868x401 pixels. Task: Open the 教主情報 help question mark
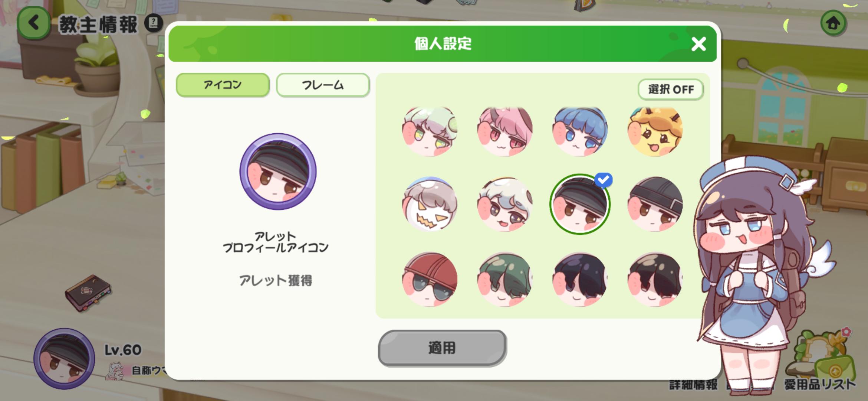pos(153,23)
